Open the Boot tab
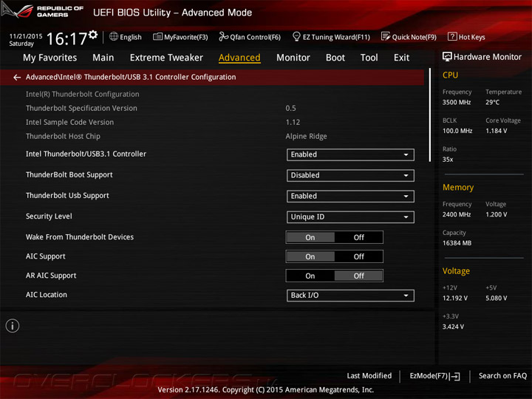532x399 pixels. pyautogui.click(x=335, y=58)
